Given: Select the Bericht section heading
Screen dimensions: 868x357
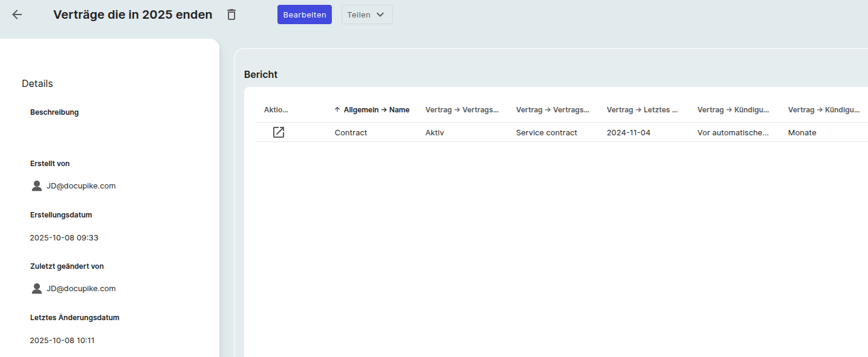Looking at the screenshot, I should tap(260, 74).
